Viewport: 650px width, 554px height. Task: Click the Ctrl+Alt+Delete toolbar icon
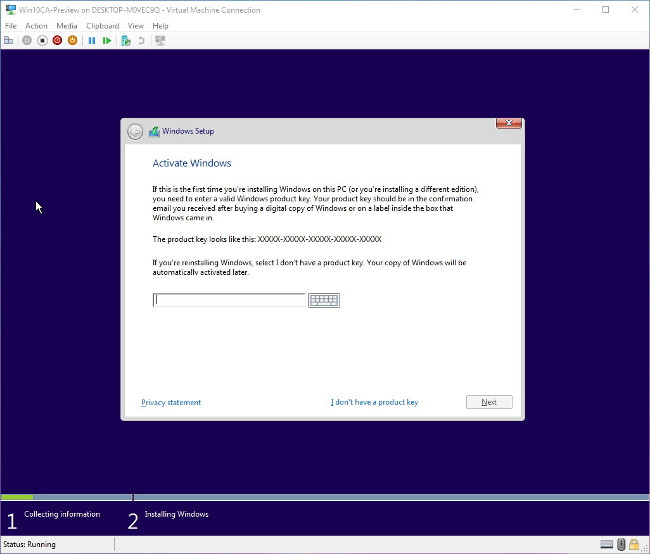(x=9, y=41)
